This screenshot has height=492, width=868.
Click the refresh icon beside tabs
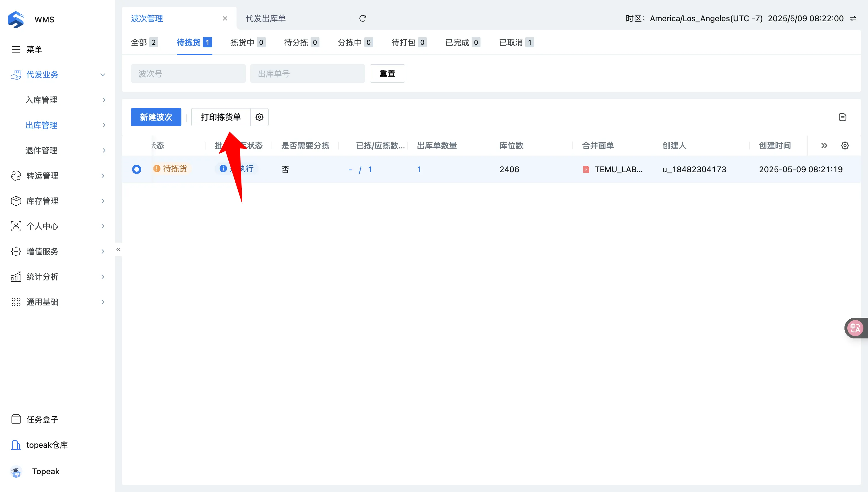[x=363, y=18]
